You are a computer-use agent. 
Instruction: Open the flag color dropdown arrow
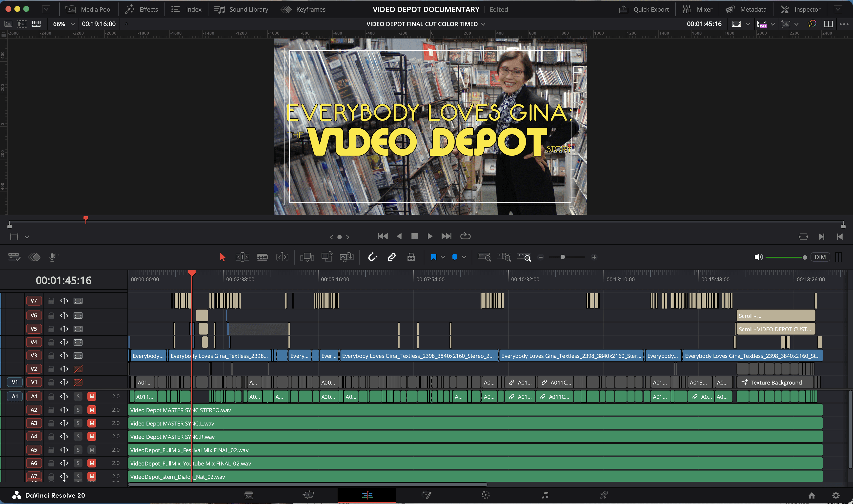click(443, 257)
